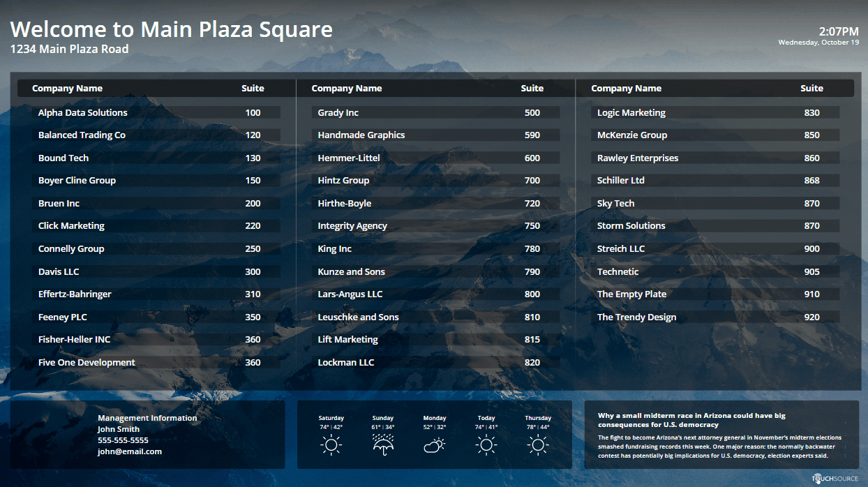This screenshot has height=487, width=868.
Task: Tap the Technetic company name
Action: coord(618,271)
